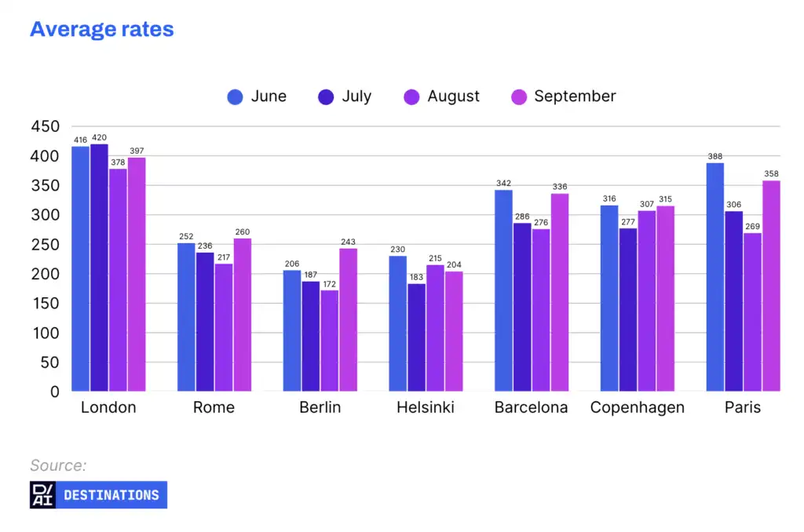Select Barcelona's June bar labeled 342
The image size is (804, 532).
[503, 290]
